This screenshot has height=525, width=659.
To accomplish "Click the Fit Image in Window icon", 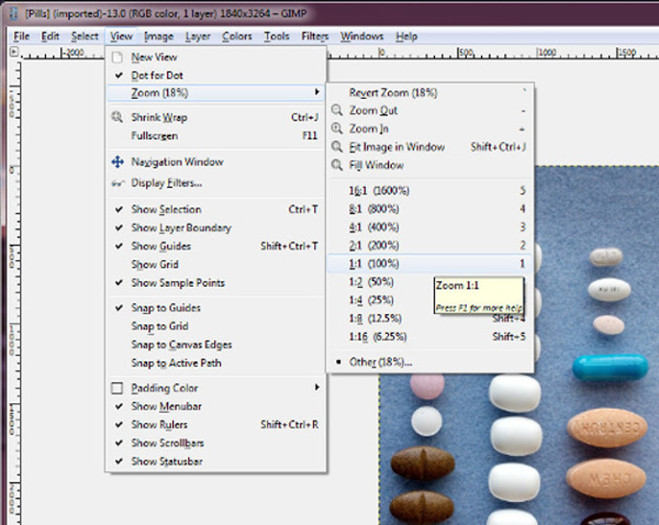I will coord(339,147).
